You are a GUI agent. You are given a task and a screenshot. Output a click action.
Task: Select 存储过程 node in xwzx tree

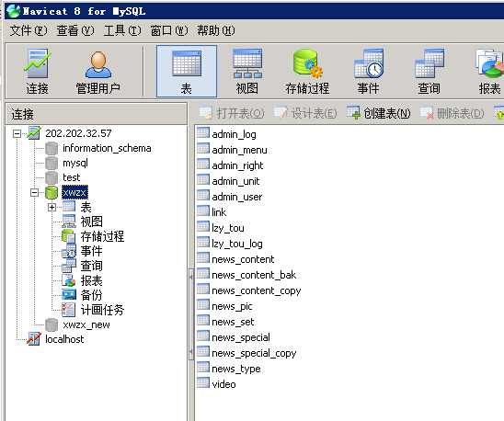(102, 236)
